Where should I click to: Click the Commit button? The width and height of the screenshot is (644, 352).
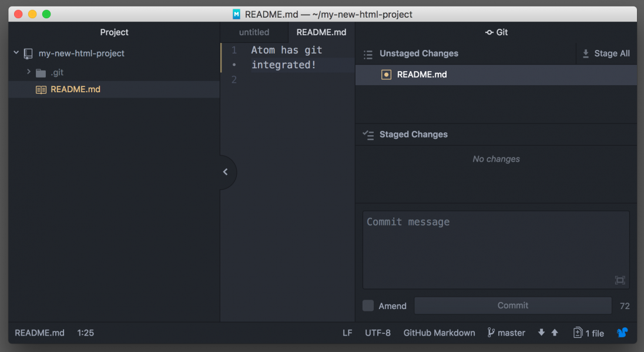click(x=512, y=306)
